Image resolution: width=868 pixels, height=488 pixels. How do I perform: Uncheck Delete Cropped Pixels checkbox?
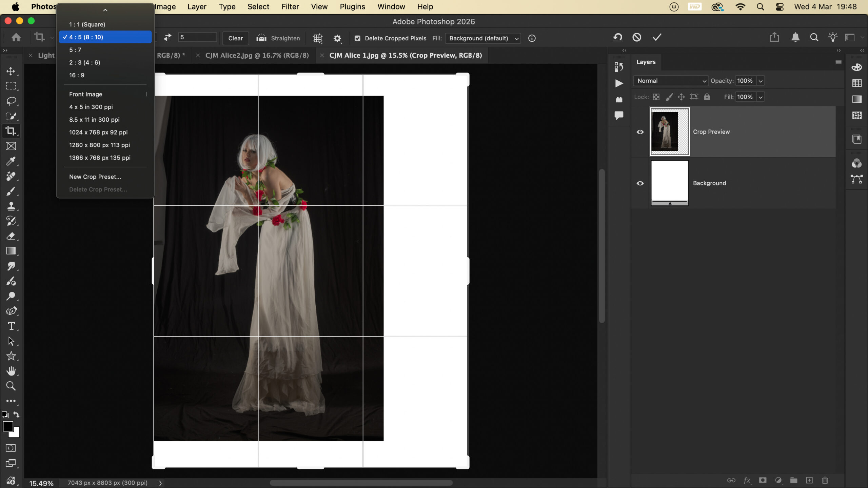click(357, 38)
